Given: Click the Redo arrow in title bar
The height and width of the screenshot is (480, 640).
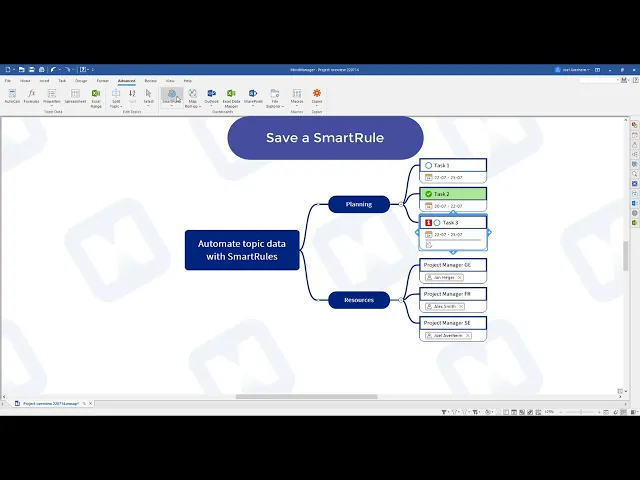Looking at the screenshot, I should (x=67, y=70).
